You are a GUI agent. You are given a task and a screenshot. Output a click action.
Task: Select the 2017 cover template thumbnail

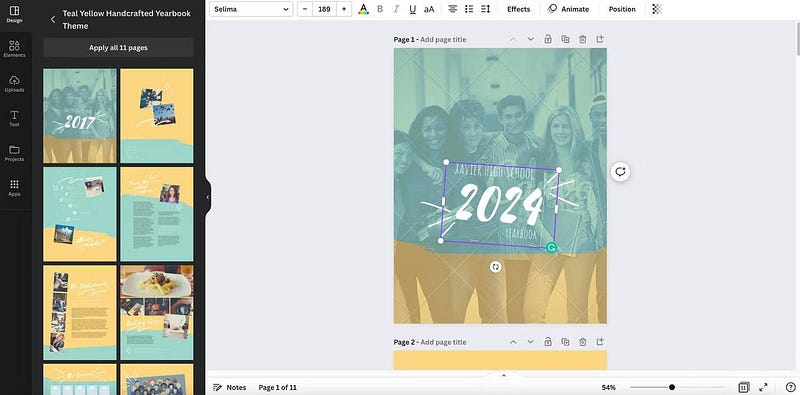80,116
